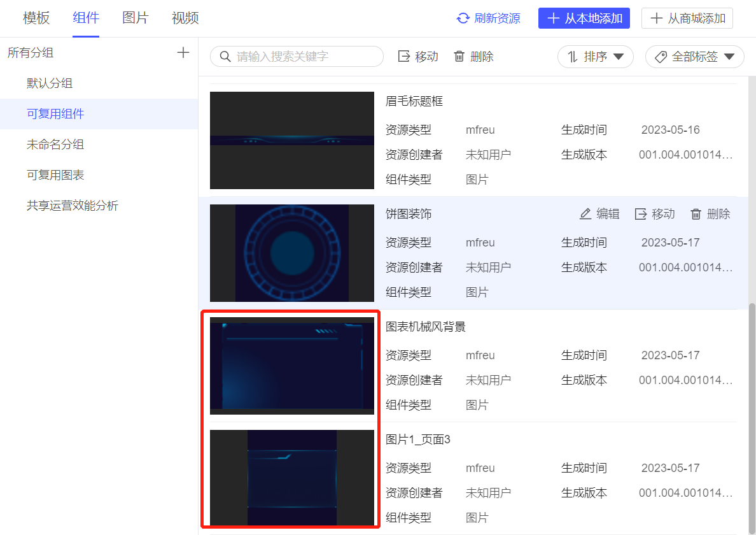Click the 图表机械风背景 thumbnail

point(292,366)
